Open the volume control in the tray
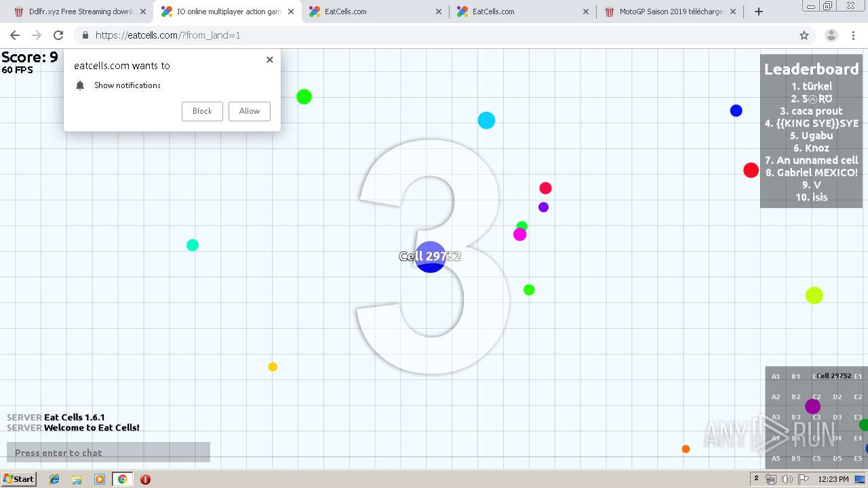 [x=787, y=479]
